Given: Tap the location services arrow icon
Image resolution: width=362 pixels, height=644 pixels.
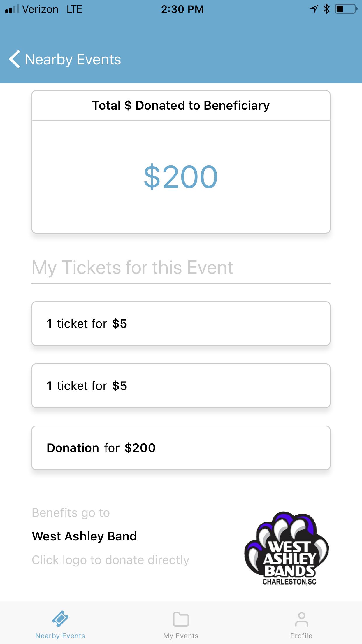Looking at the screenshot, I should [x=314, y=9].
